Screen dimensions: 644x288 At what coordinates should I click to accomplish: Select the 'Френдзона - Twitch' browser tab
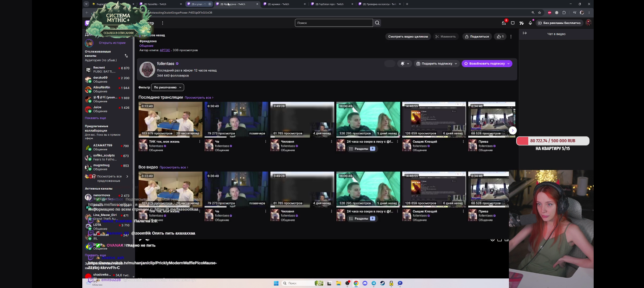[x=237, y=4]
